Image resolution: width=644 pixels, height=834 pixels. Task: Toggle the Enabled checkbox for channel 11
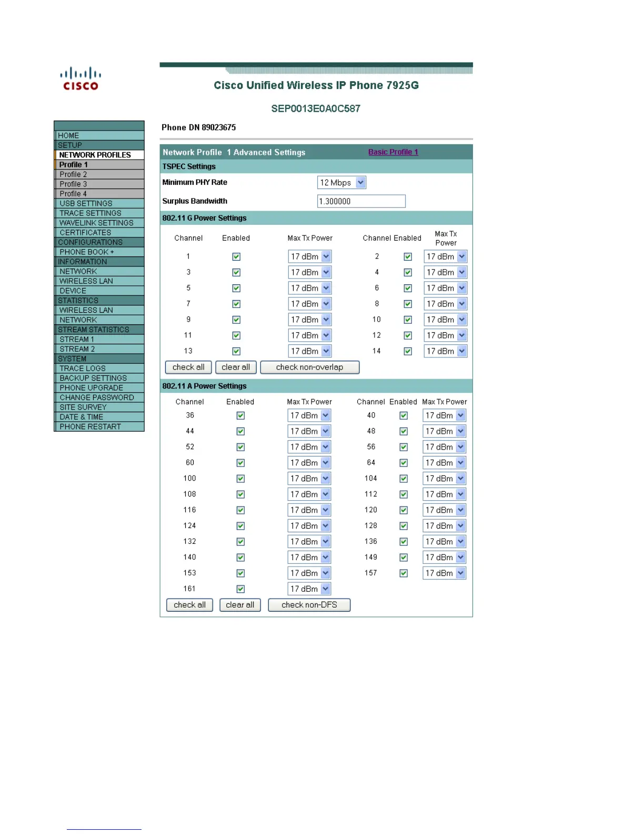click(x=236, y=335)
